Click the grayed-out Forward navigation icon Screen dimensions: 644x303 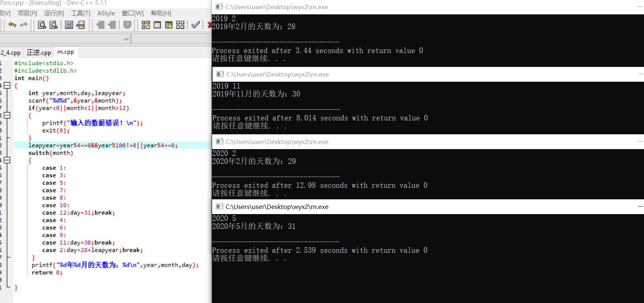tap(112, 25)
